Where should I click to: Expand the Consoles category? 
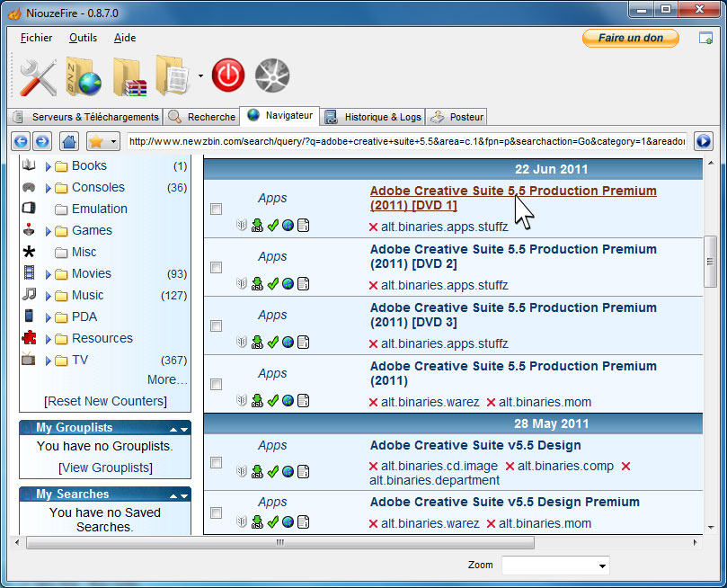pos(48,188)
